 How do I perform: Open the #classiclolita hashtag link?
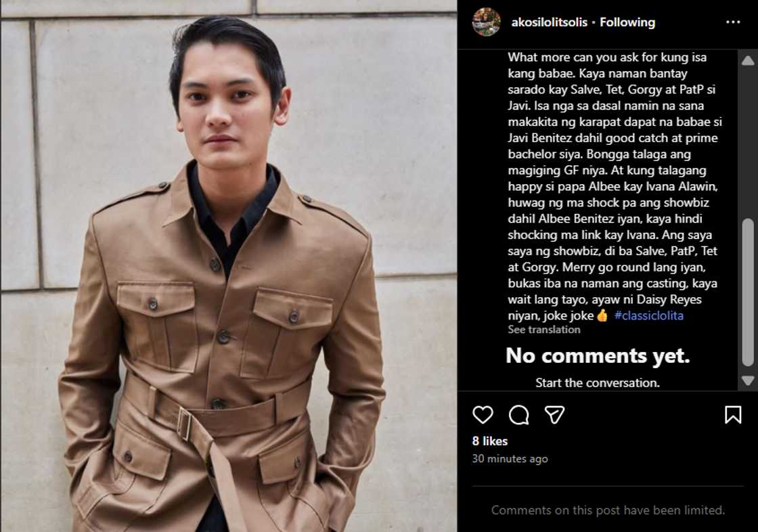649,315
